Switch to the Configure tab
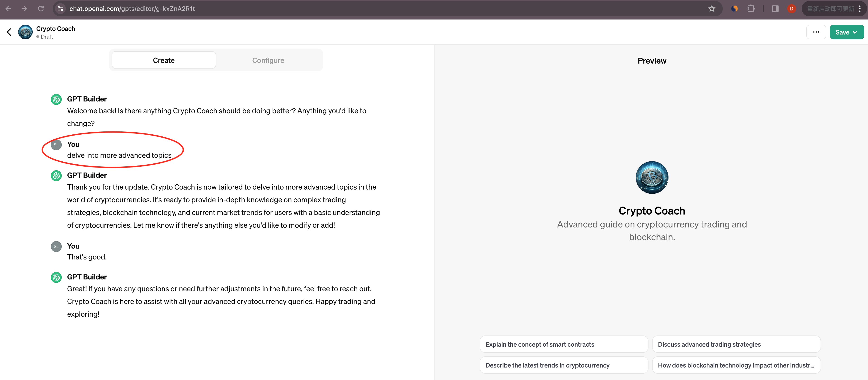Viewport: 868px width, 380px height. tap(268, 60)
